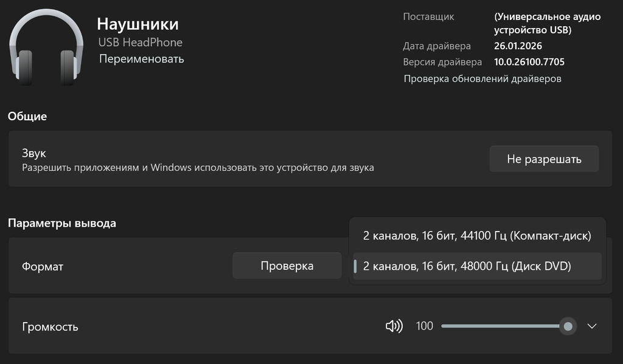623x364 pixels.
Task: Click the Проверка test button
Action: coord(287,266)
